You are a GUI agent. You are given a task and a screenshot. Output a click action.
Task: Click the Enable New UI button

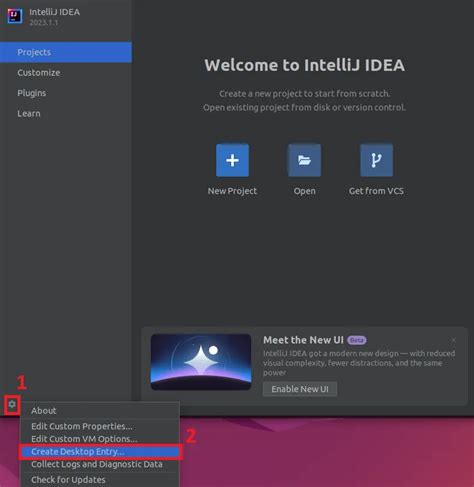click(x=300, y=389)
